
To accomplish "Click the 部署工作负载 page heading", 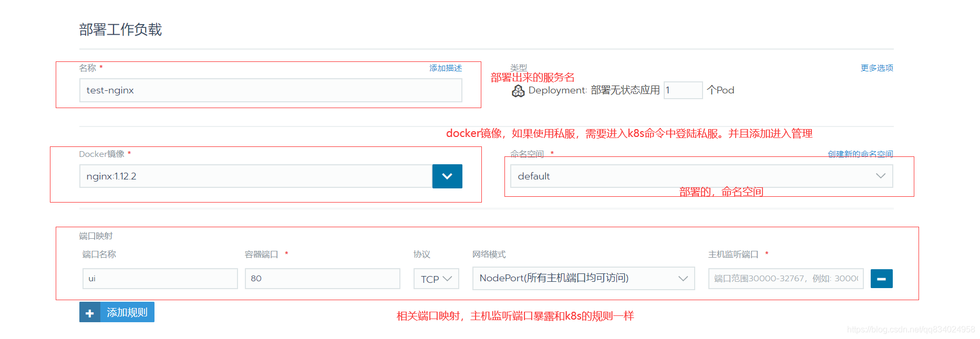I will click(x=120, y=29).
